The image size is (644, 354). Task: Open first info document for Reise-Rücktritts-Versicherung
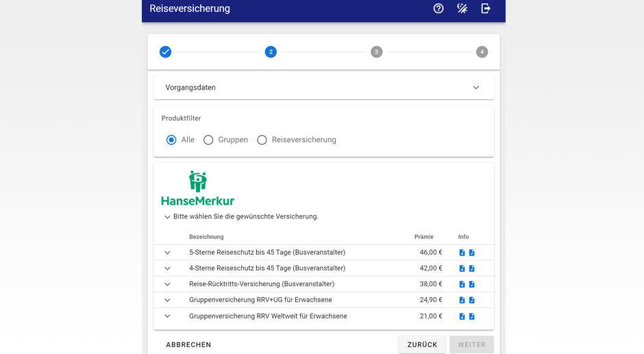point(462,284)
